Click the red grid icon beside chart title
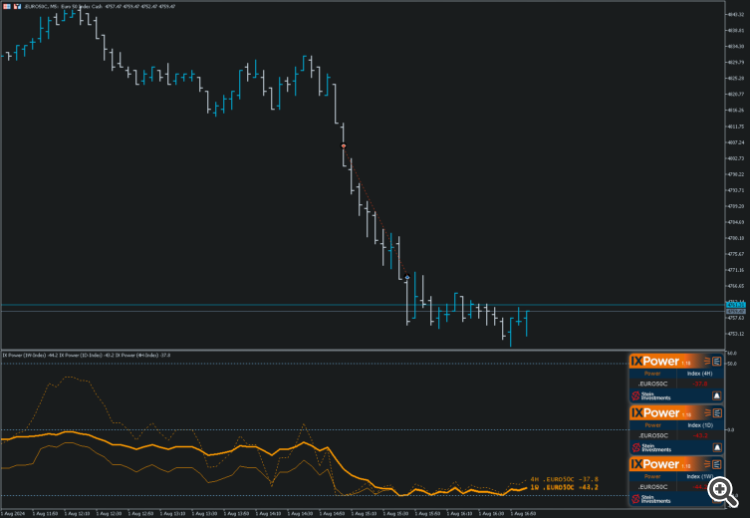Image resolution: width=750 pixels, height=518 pixels. coord(7,6)
